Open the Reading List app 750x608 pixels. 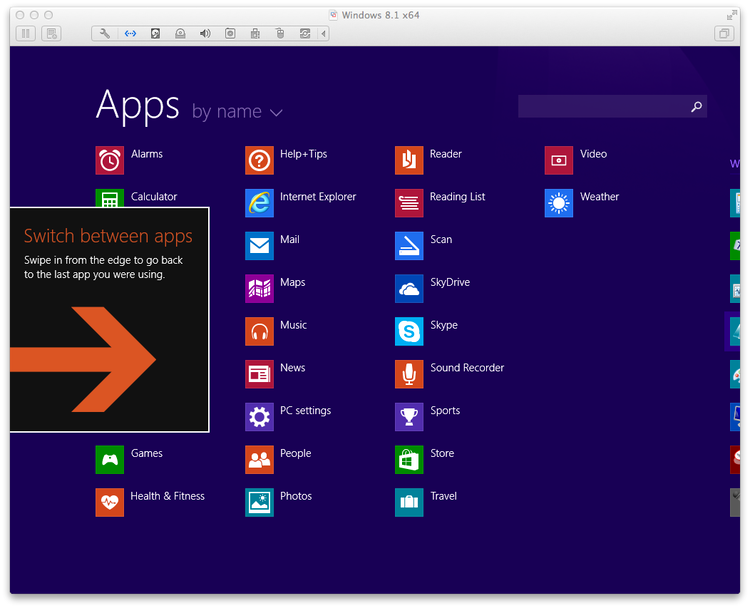tap(409, 203)
